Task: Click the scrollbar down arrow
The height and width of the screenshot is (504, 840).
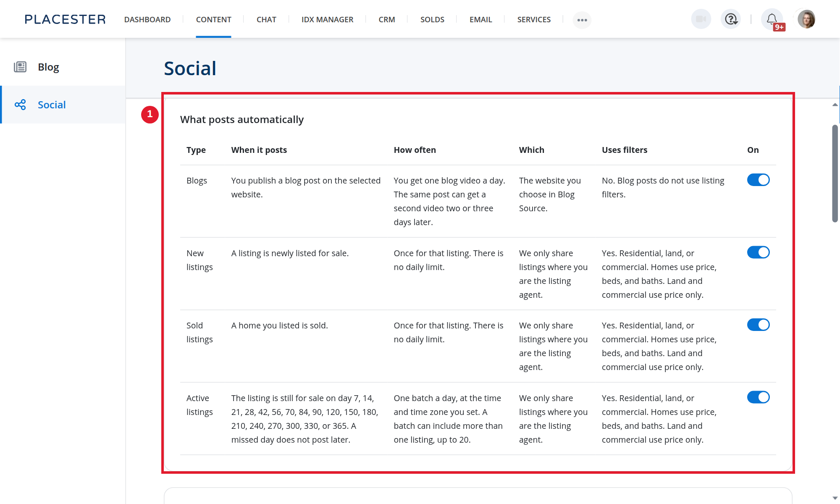Action: [x=835, y=498]
